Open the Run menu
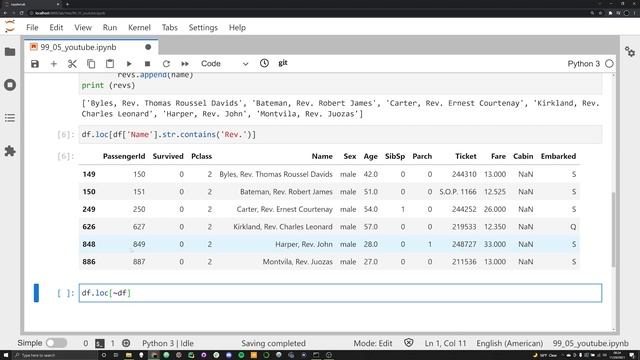640x360 pixels. pyautogui.click(x=109, y=27)
